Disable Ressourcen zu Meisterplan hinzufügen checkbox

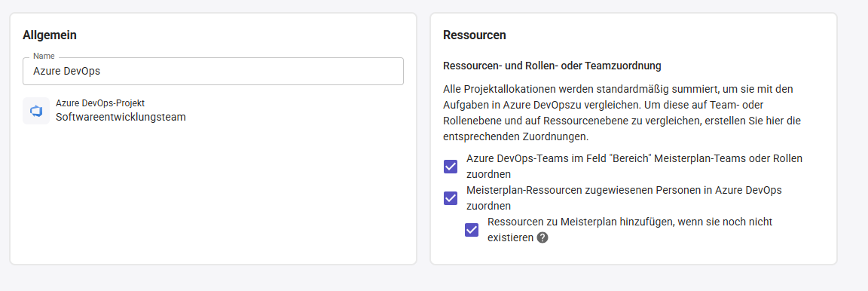tap(472, 229)
